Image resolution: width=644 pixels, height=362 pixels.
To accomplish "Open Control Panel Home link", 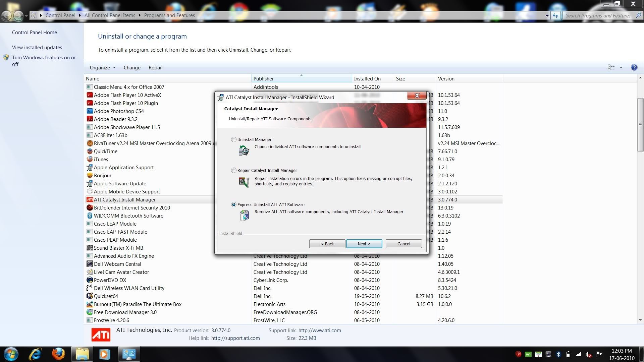I will [x=35, y=33].
